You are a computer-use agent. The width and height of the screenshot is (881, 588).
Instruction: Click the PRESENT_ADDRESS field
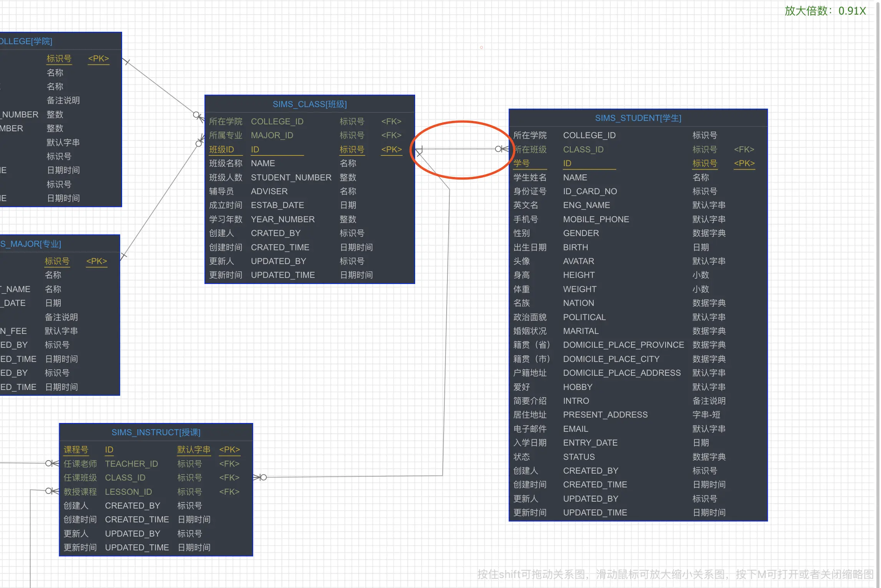(x=605, y=415)
